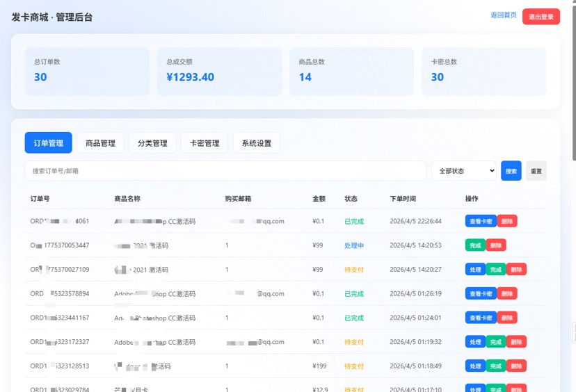Click the 发卡商城 · 管理后台 title
576x392 pixels.
click(x=51, y=17)
